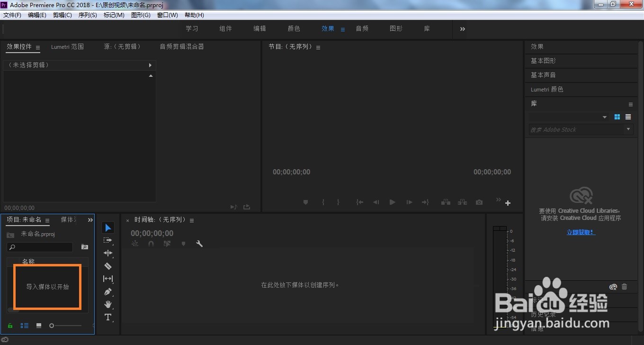Play the program monitor
The image size is (644, 345).
click(392, 202)
